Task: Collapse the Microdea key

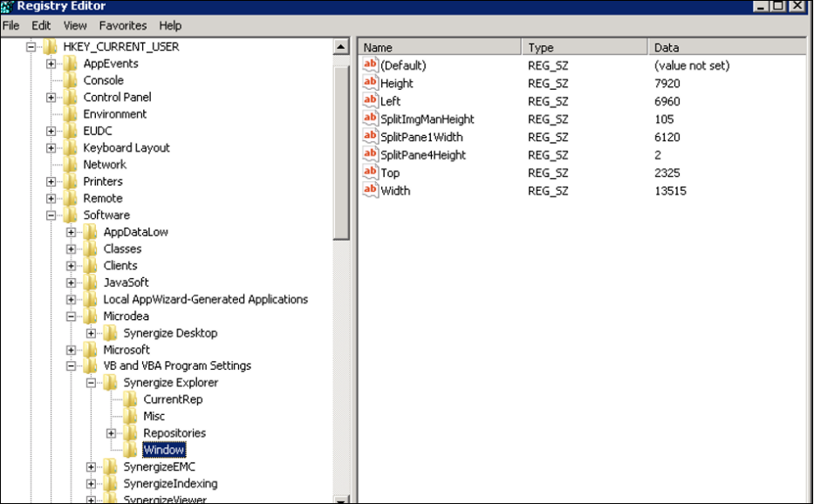Action: [72, 317]
